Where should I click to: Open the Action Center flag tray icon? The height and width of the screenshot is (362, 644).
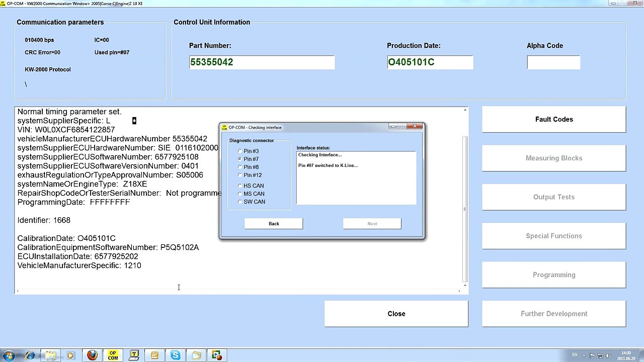[593, 355]
